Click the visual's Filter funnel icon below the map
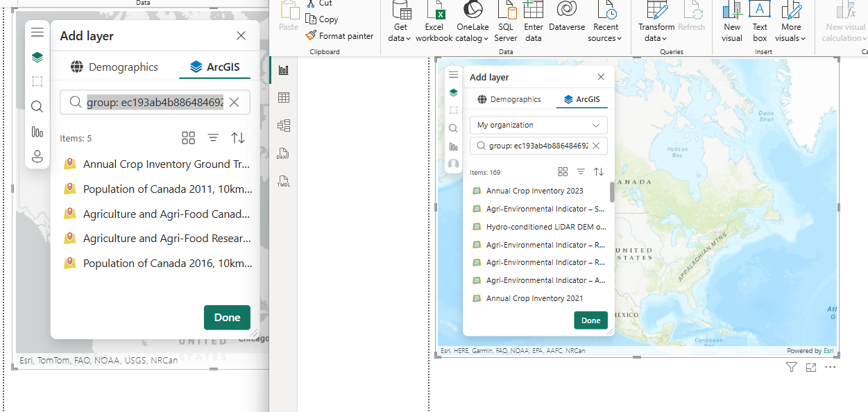This screenshot has width=868, height=412. [792, 367]
